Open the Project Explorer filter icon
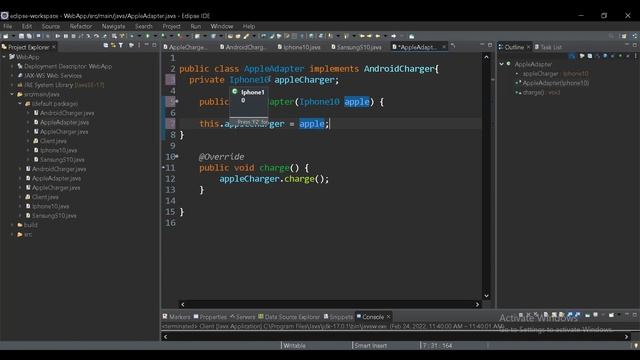Screen dimensions: 640x360 [x=121, y=45]
